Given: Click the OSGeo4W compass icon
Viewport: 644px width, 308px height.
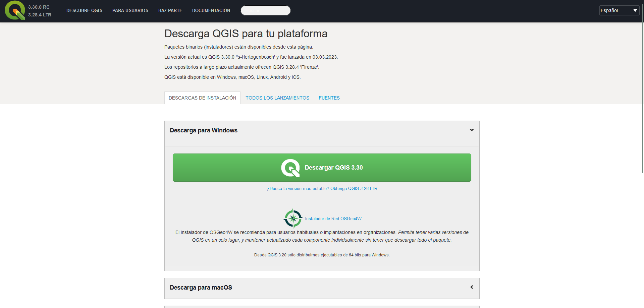Looking at the screenshot, I should 293,219.
